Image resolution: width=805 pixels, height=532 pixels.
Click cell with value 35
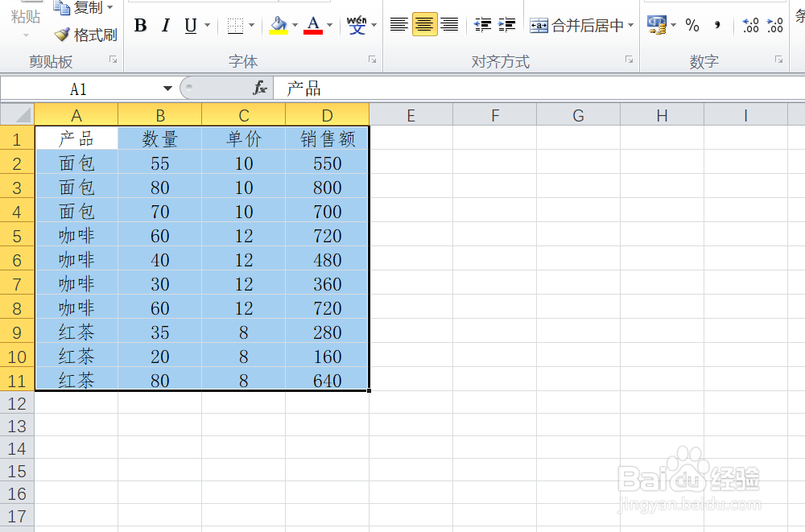point(159,332)
